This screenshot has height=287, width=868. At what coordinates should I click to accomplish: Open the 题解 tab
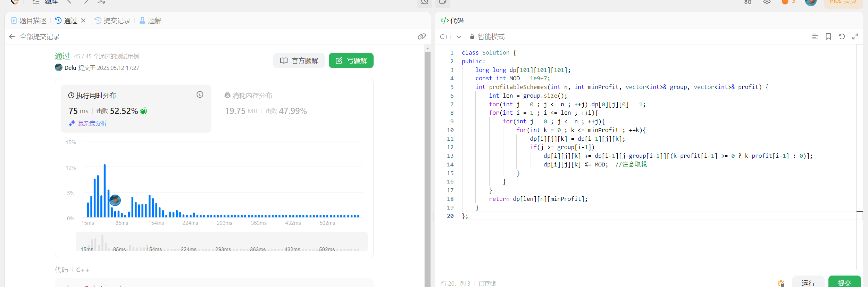click(x=150, y=20)
